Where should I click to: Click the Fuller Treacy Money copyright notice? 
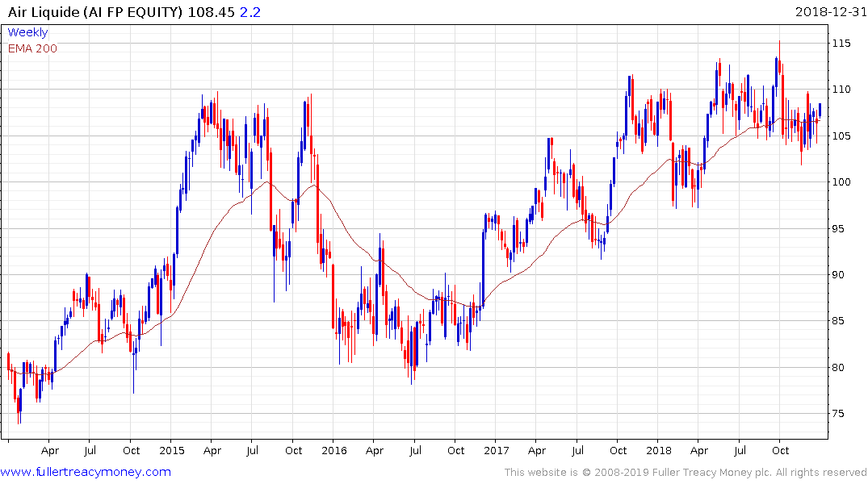[x=686, y=473]
